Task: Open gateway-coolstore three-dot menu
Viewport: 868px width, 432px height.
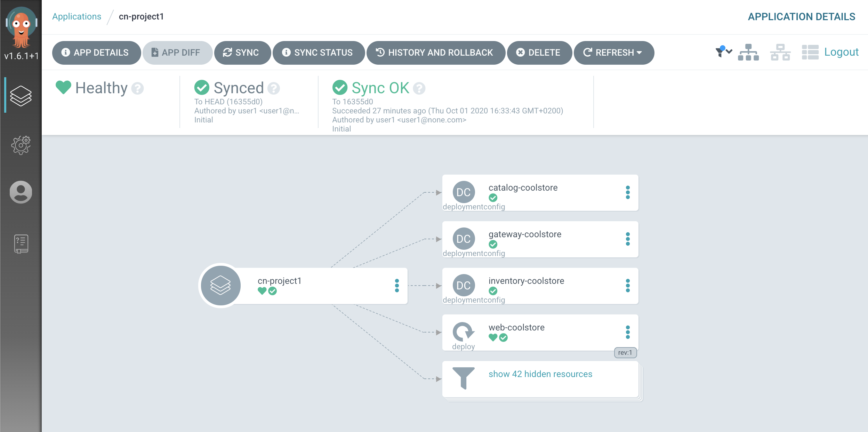Action: point(628,239)
